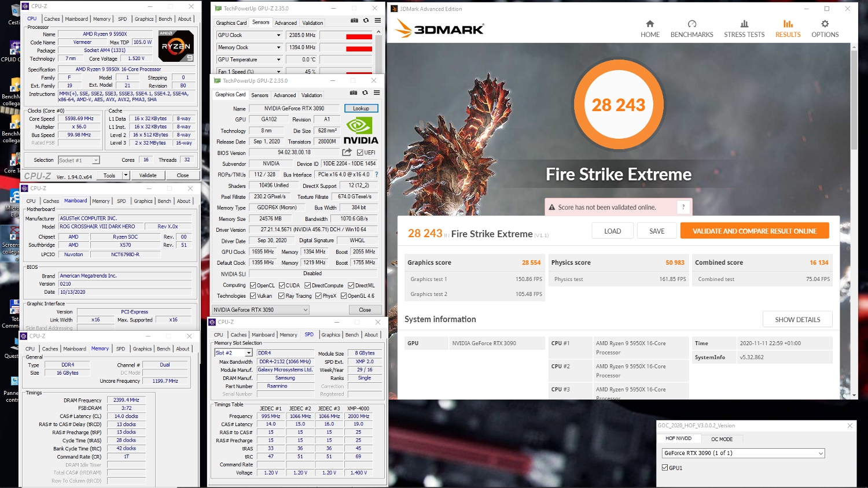
Task: Click SHOW DETAILS under System information
Action: (797, 319)
